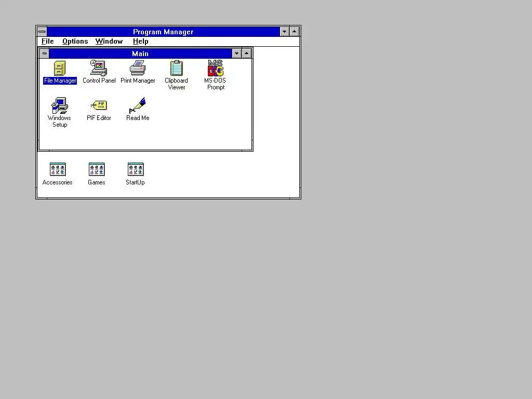Select the Control Panel icon
This screenshot has width=532, height=399.
click(99, 68)
